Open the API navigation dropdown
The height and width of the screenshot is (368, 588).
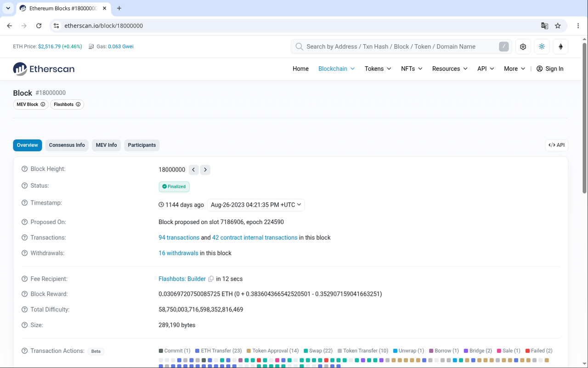click(486, 69)
